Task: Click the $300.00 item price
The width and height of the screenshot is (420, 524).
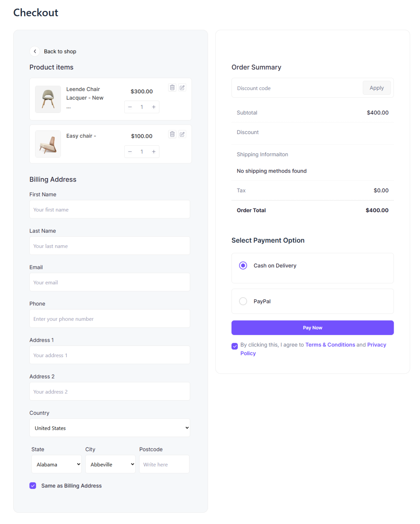Action: [142, 91]
